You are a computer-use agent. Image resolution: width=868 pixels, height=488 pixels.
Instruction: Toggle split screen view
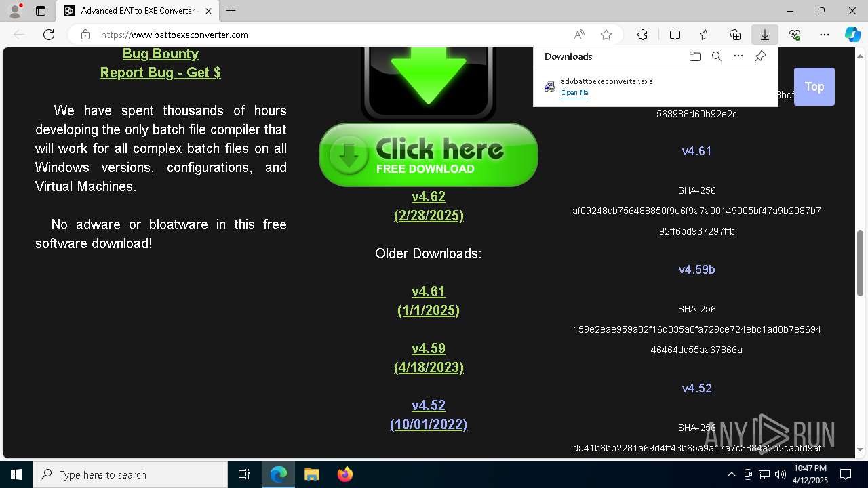click(675, 35)
